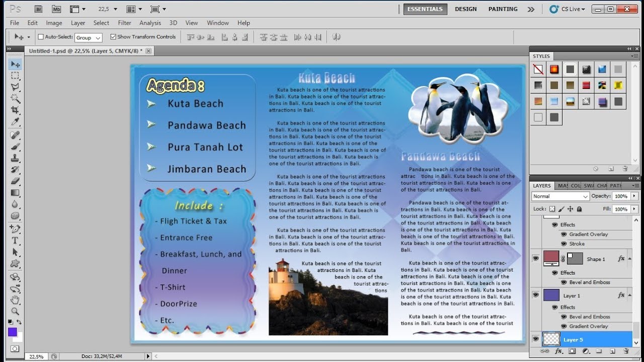Image resolution: width=644 pixels, height=362 pixels.
Task: Switch to the Paths tab
Action: (x=615, y=186)
